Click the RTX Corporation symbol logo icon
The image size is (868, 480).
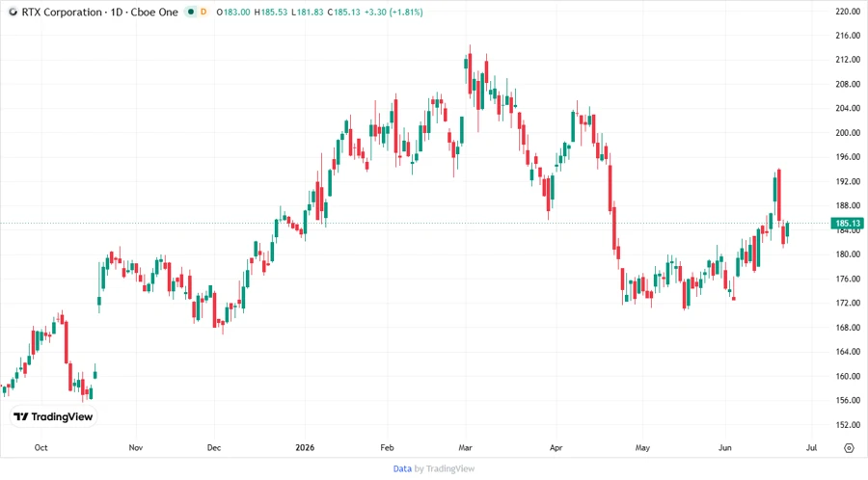pyautogui.click(x=13, y=12)
